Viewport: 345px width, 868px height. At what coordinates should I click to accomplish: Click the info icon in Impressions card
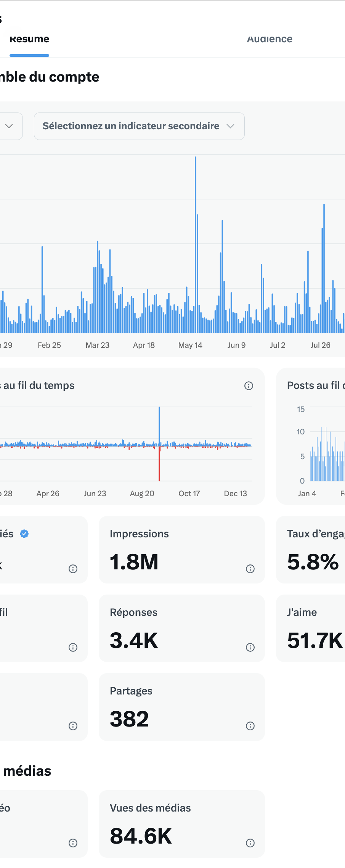(x=250, y=569)
